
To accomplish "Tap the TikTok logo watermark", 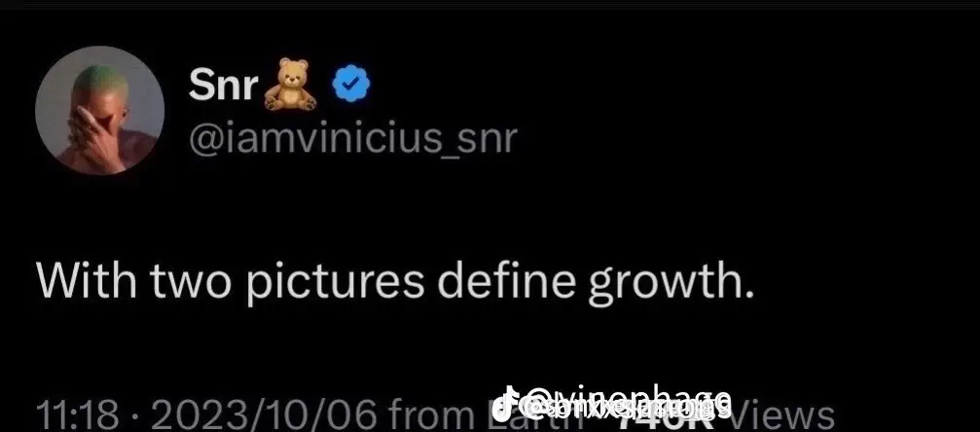I will coord(505,404).
